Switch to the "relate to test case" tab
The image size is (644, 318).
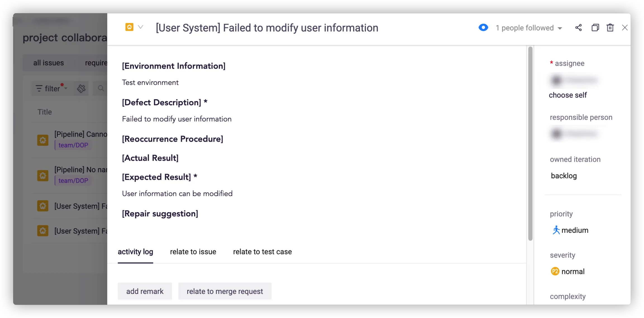(x=262, y=252)
